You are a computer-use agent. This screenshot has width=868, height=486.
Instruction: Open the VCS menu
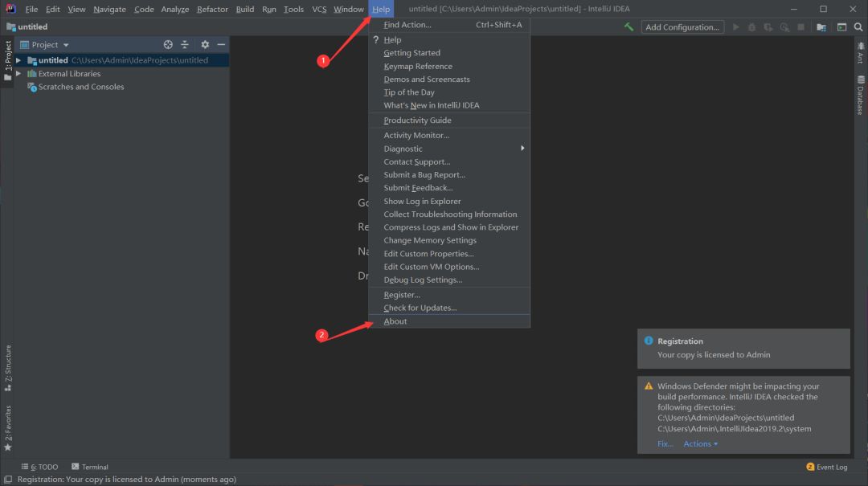[x=319, y=9]
